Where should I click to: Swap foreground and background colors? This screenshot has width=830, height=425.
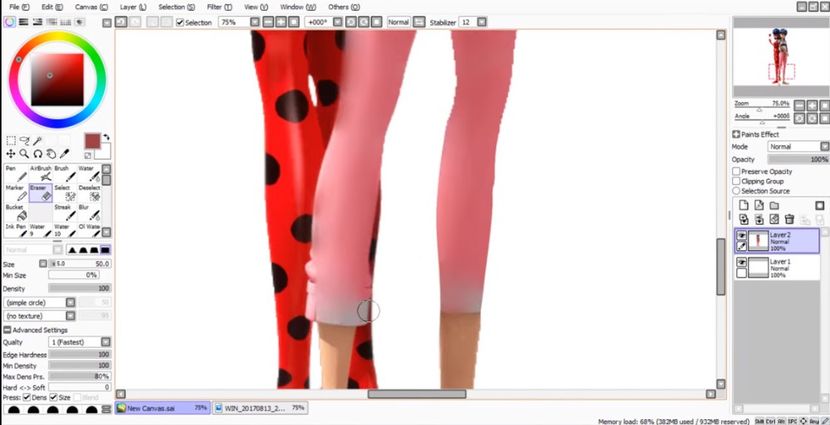click(x=106, y=137)
